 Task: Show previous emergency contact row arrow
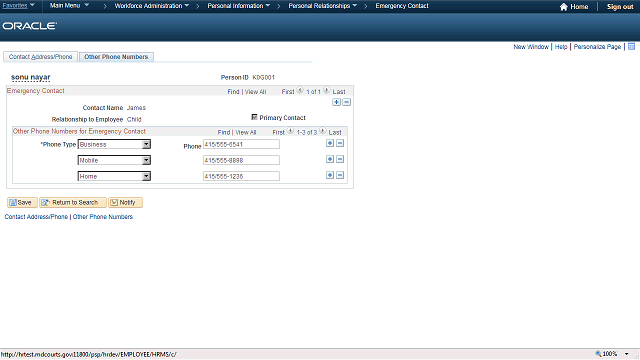point(300,91)
